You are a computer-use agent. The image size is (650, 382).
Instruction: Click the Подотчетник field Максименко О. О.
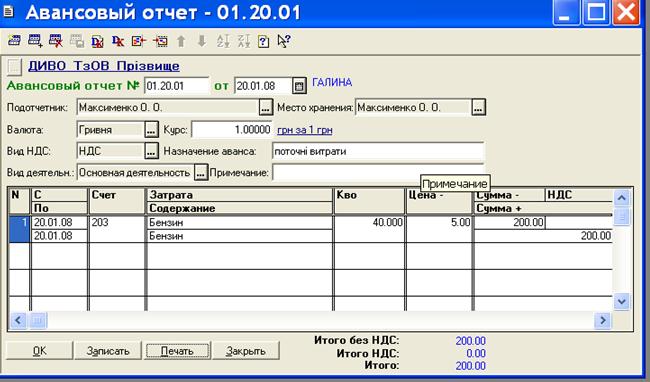tap(168, 108)
